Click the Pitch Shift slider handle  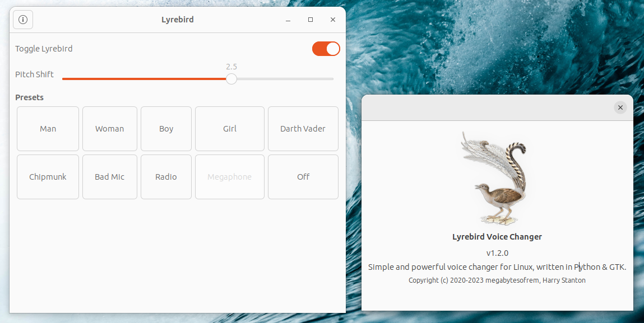tap(231, 79)
